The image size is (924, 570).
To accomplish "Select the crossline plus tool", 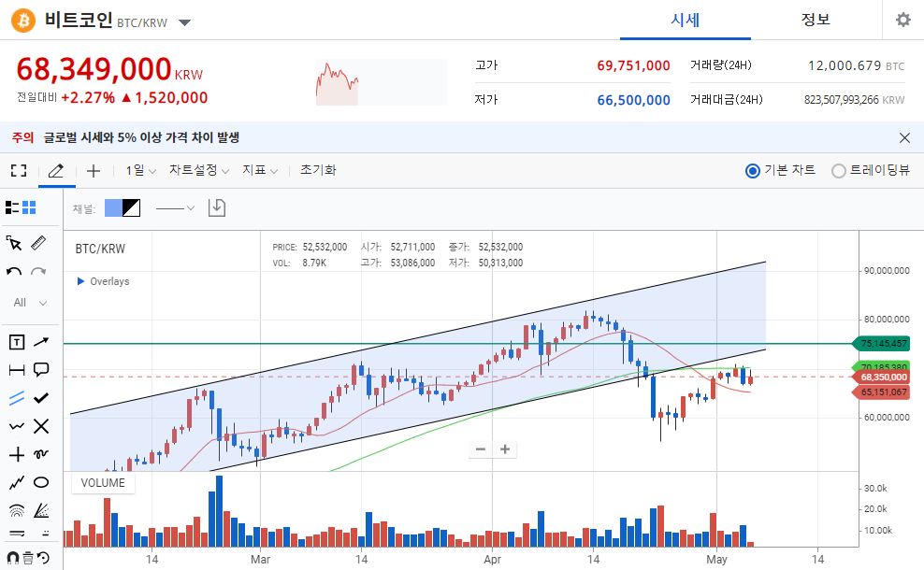I will tap(17, 454).
